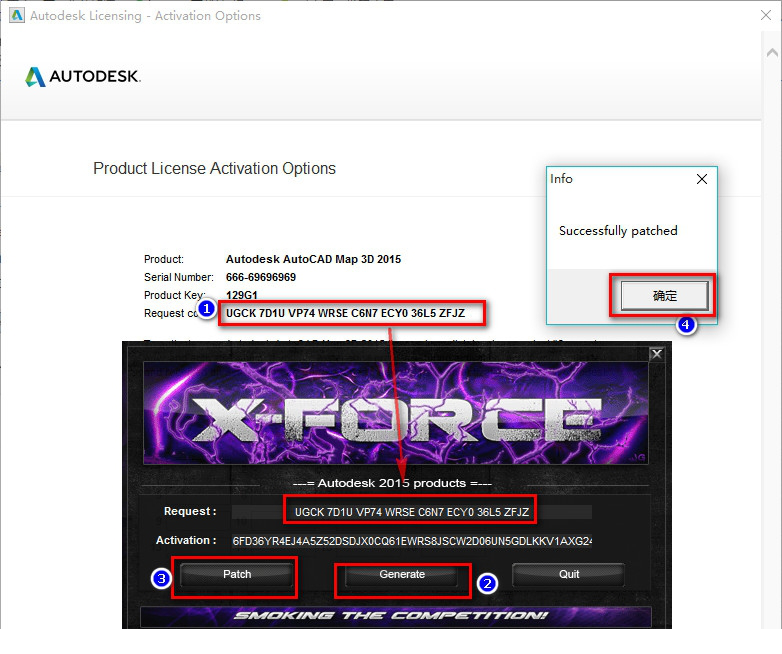Close the X-Force keygen window
The height and width of the screenshot is (654, 782).
click(x=657, y=354)
